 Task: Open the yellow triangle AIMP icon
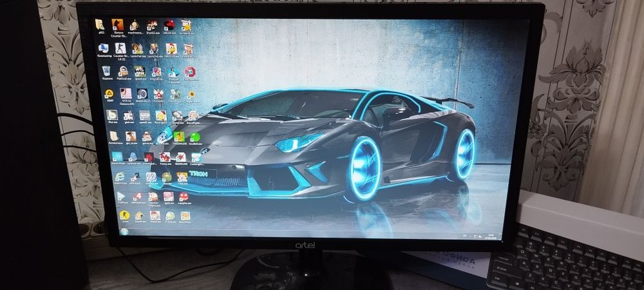click(109, 93)
